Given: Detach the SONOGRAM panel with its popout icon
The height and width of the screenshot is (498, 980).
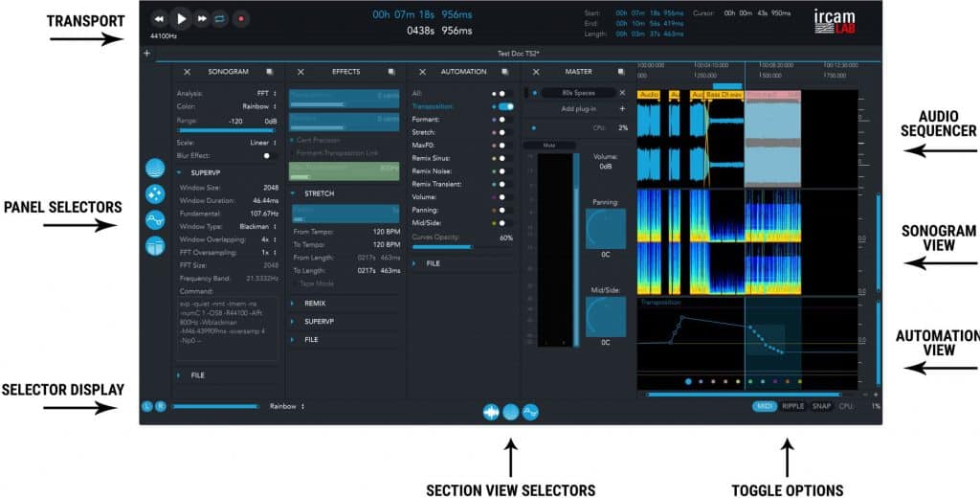Looking at the screenshot, I should [269, 72].
